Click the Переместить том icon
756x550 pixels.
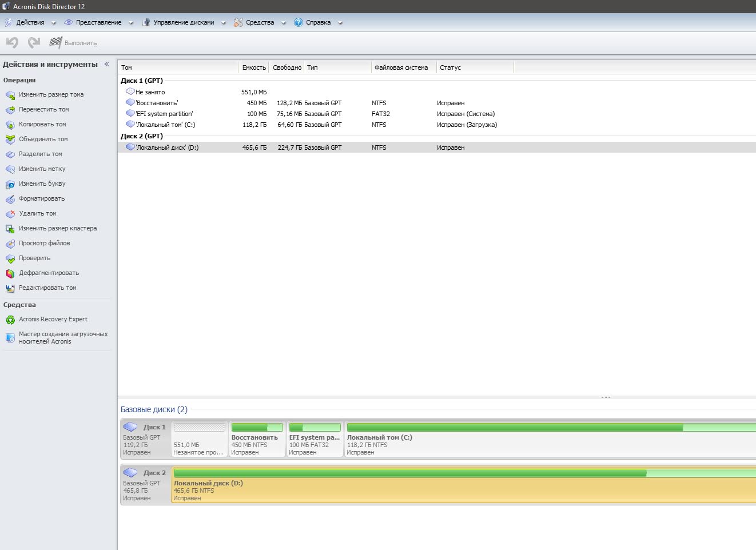click(x=10, y=110)
